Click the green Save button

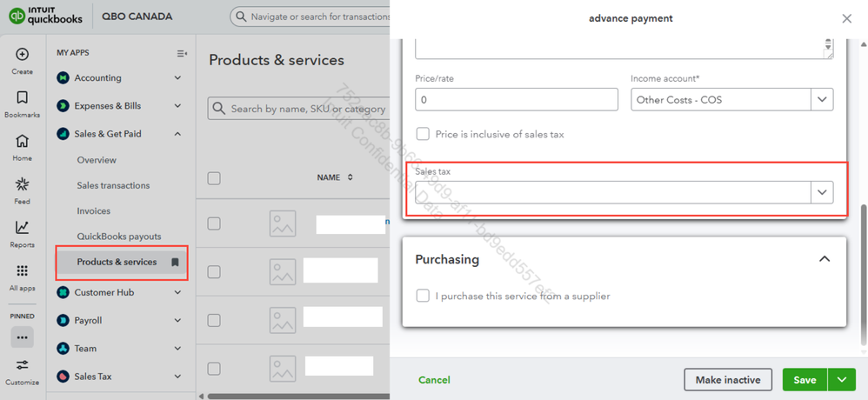805,379
